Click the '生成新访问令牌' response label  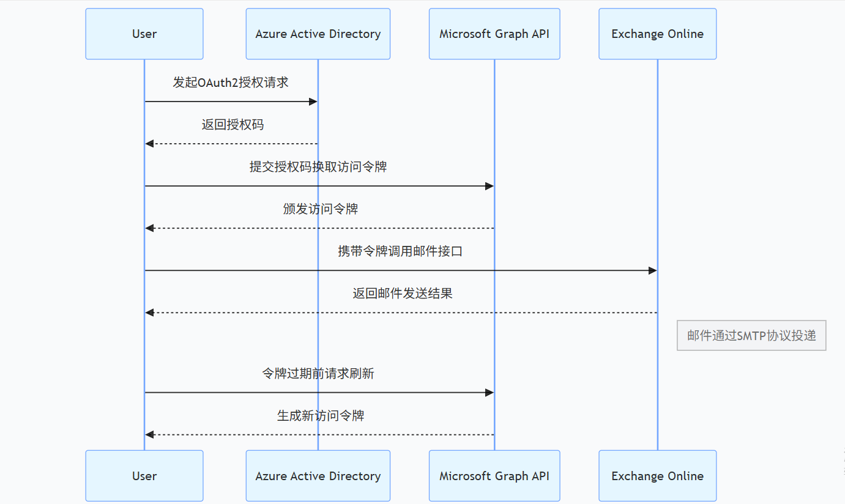(x=321, y=416)
